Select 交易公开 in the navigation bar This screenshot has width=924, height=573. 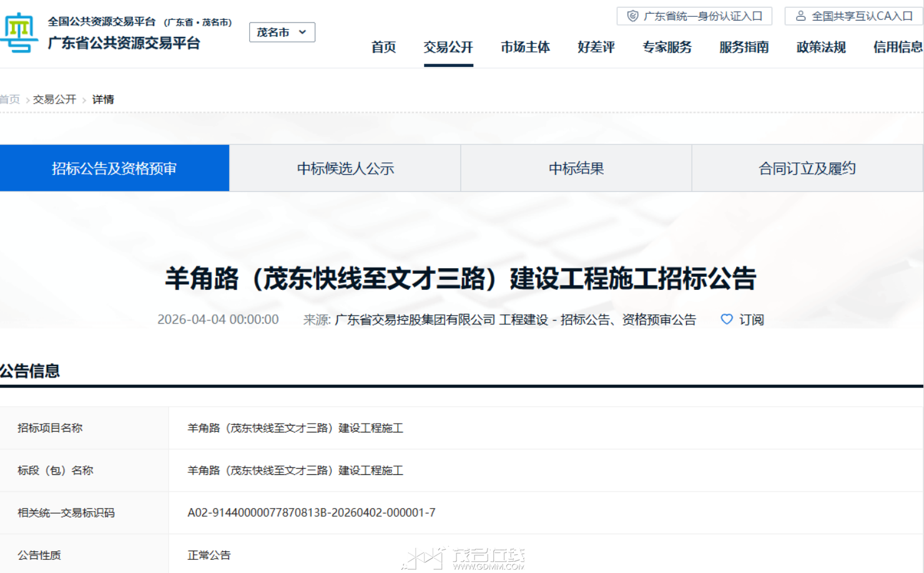coord(448,47)
